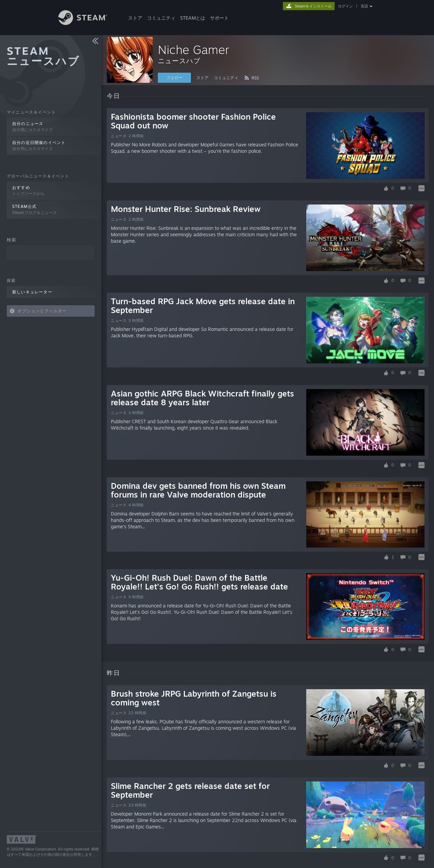Open Jack Move thumbnail image
Viewport: 434px width, 868px height.
(365, 330)
